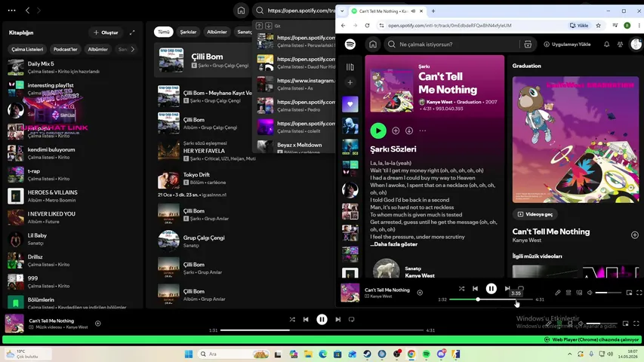This screenshot has width=644, height=362.
Task: Open HEROES & VILLAINS album in library
Action: [72, 196]
